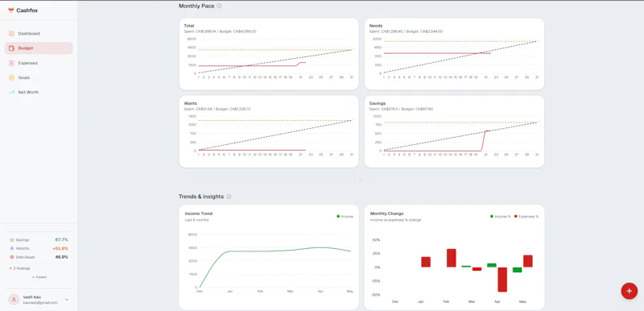Open the Expenses sidebar item
The width and height of the screenshot is (644, 311).
point(39,63)
